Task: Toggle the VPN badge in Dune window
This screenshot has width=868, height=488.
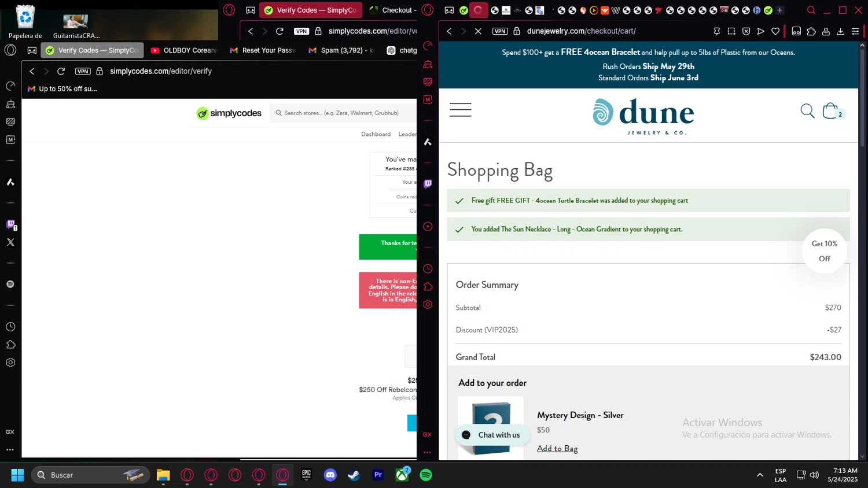Action: tap(500, 31)
